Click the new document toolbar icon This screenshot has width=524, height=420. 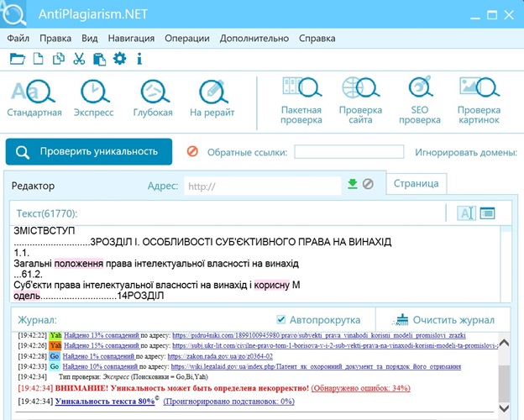(x=38, y=59)
